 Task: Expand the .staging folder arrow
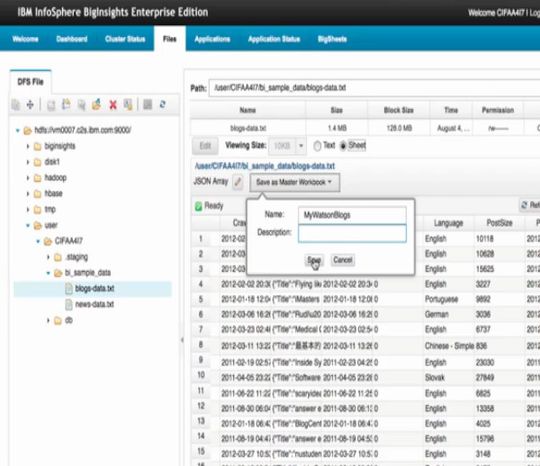click(x=48, y=257)
